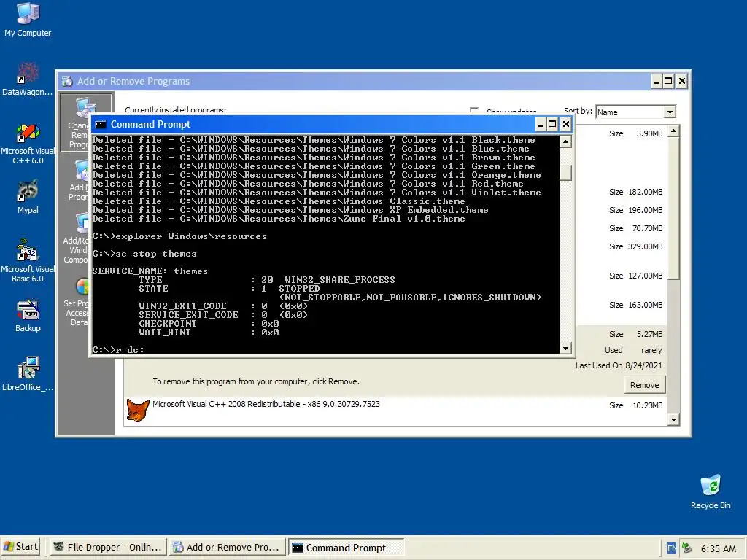Select Microsoft Visual C++ 6.0 desktop icon
This screenshot has height=560, width=747.
coord(28,144)
